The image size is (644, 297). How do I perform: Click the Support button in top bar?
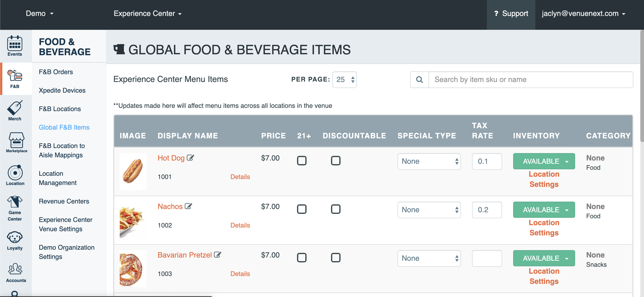tap(511, 15)
